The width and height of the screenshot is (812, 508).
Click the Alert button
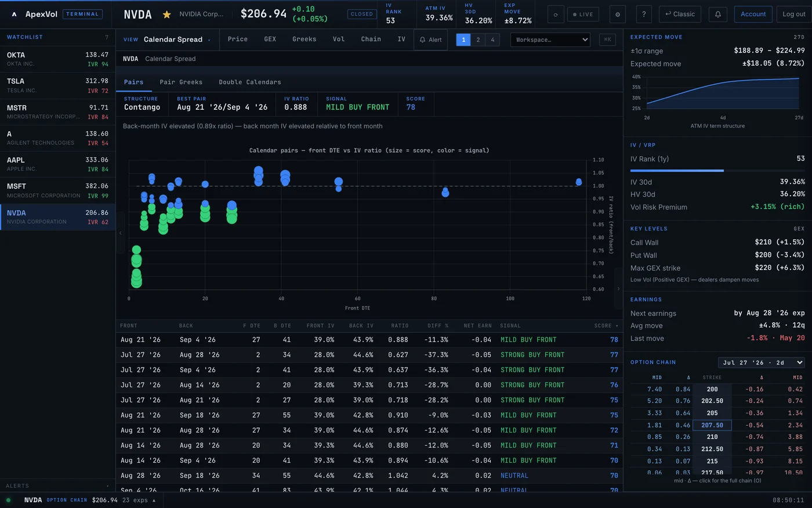coord(431,39)
